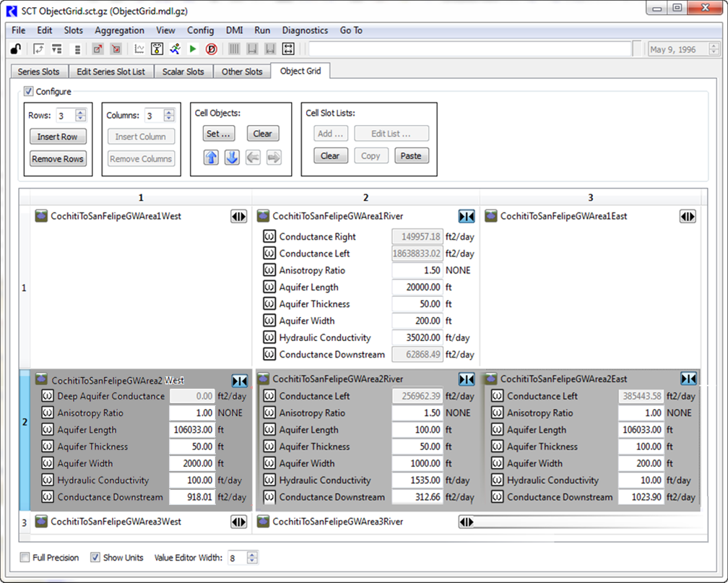Increase the Rows spinner value

tap(81, 113)
